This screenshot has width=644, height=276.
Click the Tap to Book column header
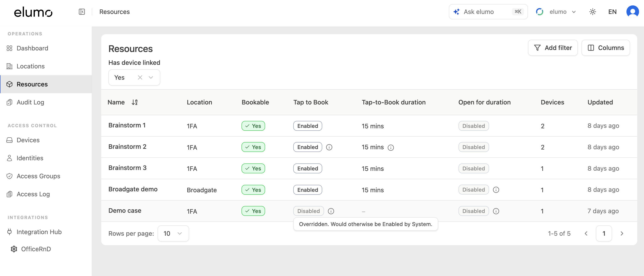[311, 102]
